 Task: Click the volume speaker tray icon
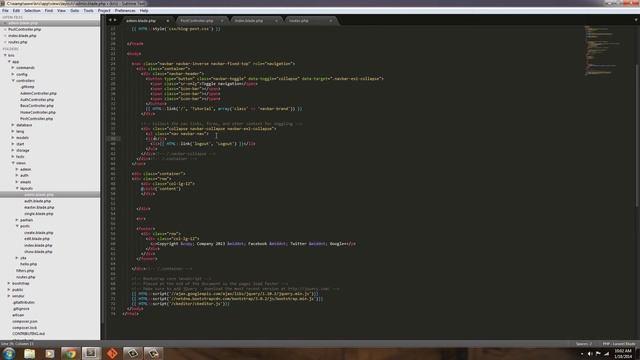590,354
